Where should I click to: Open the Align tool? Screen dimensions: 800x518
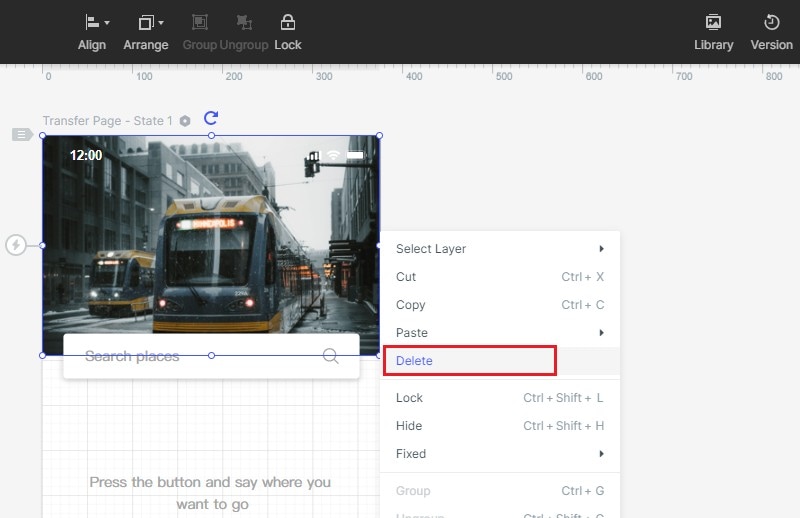tap(92, 32)
